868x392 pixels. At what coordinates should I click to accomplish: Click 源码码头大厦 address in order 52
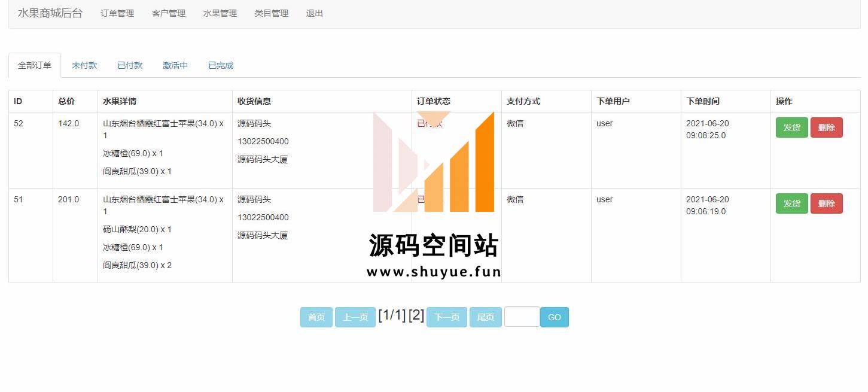pyautogui.click(x=263, y=159)
